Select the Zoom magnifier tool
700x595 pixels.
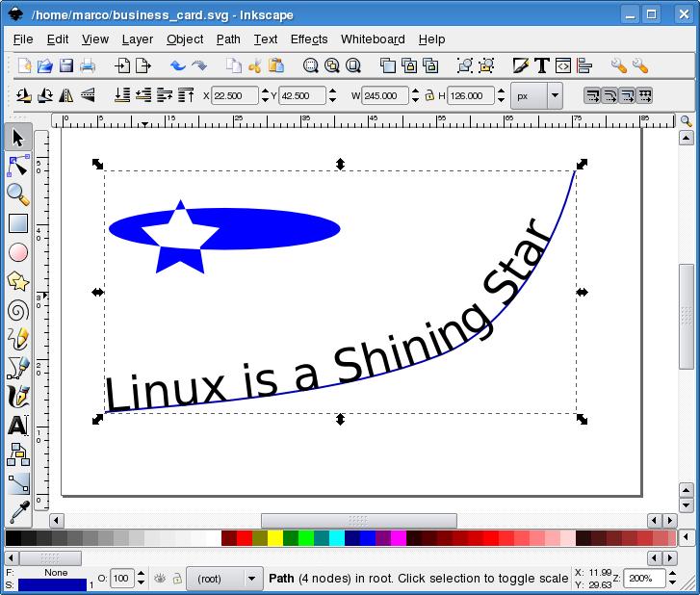point(18,194)
